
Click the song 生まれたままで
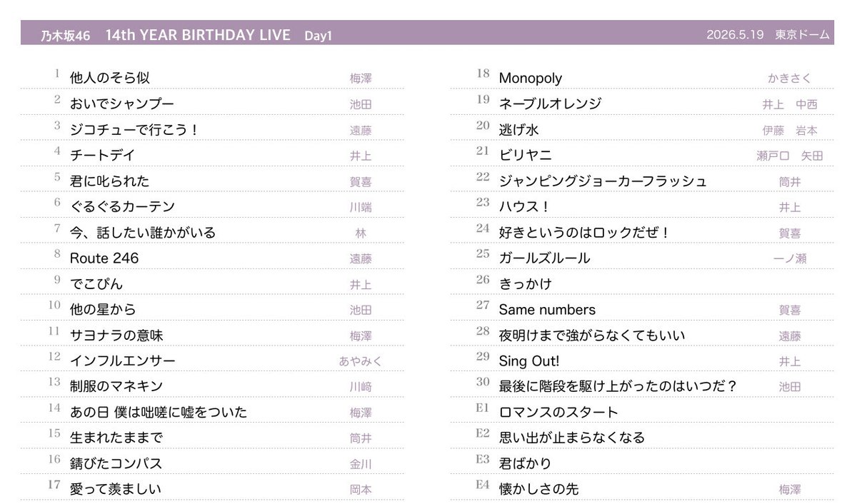pyautogui.click(x=116, y=438)
